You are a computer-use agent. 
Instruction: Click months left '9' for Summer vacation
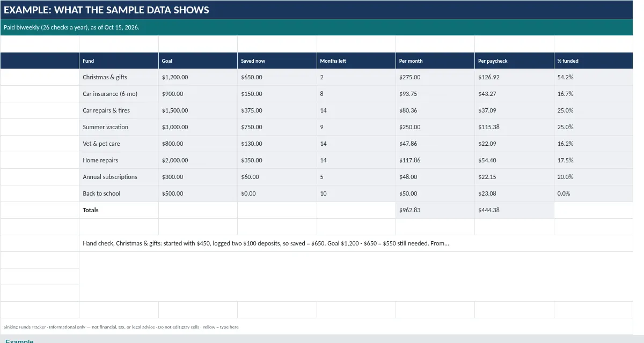[356, 127]
